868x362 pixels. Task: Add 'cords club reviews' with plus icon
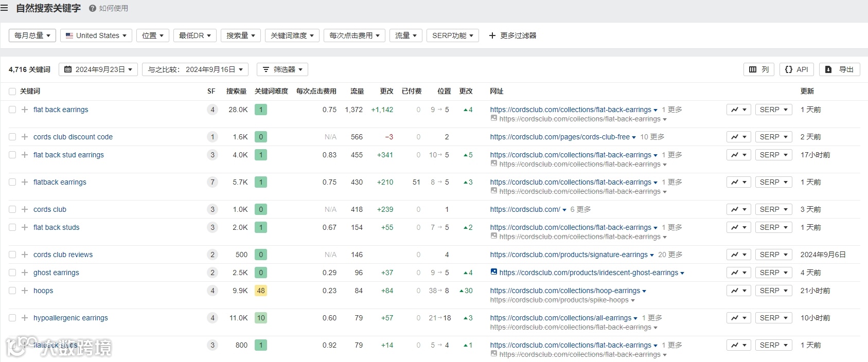(x=25, y=255)
